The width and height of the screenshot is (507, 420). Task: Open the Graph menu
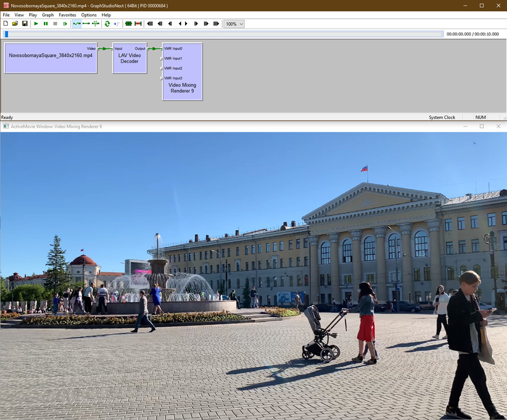48,15
